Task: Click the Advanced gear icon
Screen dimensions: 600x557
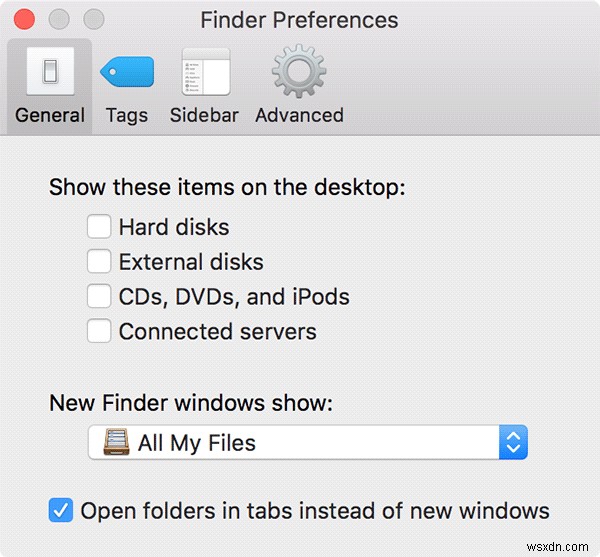Action: 299,71
